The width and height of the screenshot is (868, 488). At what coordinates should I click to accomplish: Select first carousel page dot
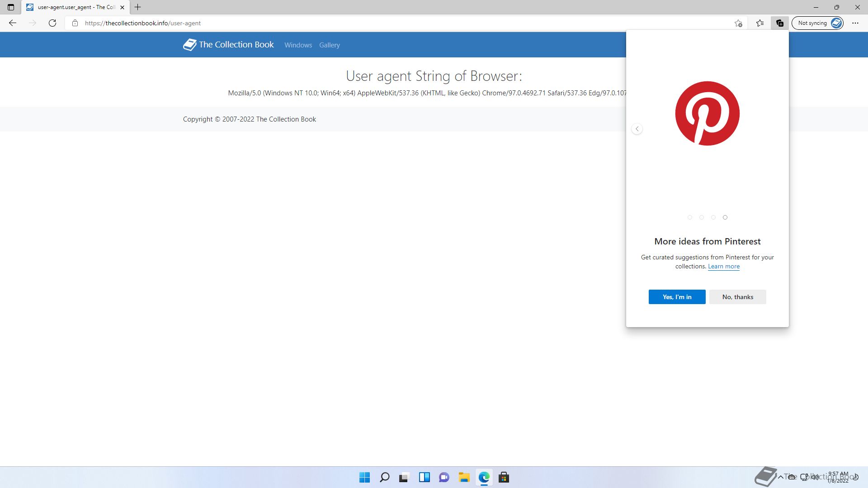(x=690, y=217)
